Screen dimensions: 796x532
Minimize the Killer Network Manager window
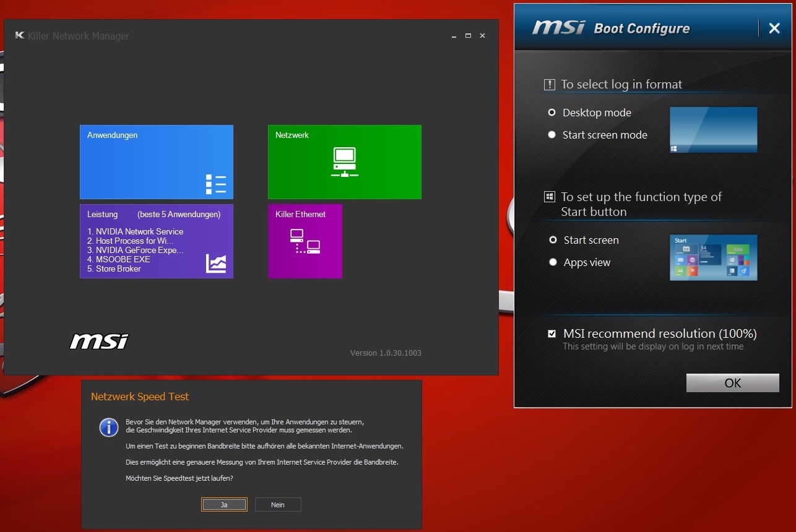coord(454,36)
